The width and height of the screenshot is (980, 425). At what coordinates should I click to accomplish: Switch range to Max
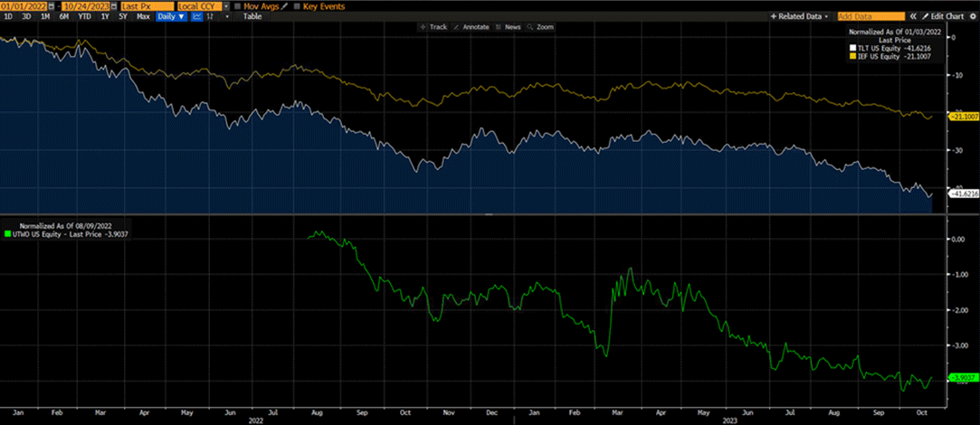tap(143, 16)
